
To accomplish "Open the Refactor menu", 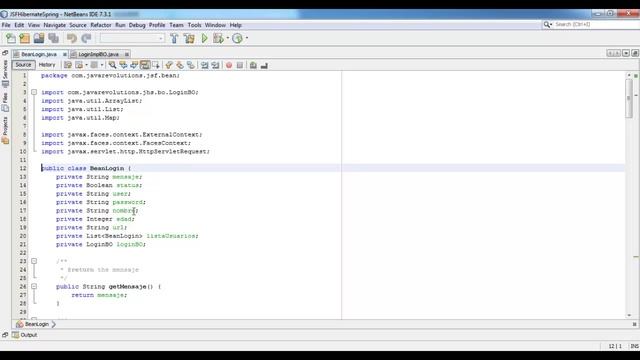I will [x=101, y=25].
